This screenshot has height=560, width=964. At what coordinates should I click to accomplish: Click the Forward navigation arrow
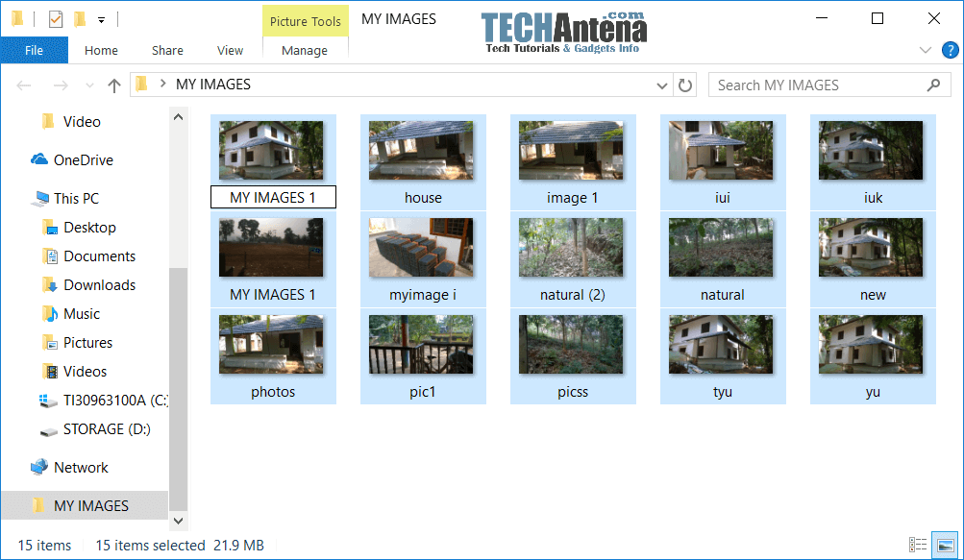pyautogui.click(x=61, y=85)
